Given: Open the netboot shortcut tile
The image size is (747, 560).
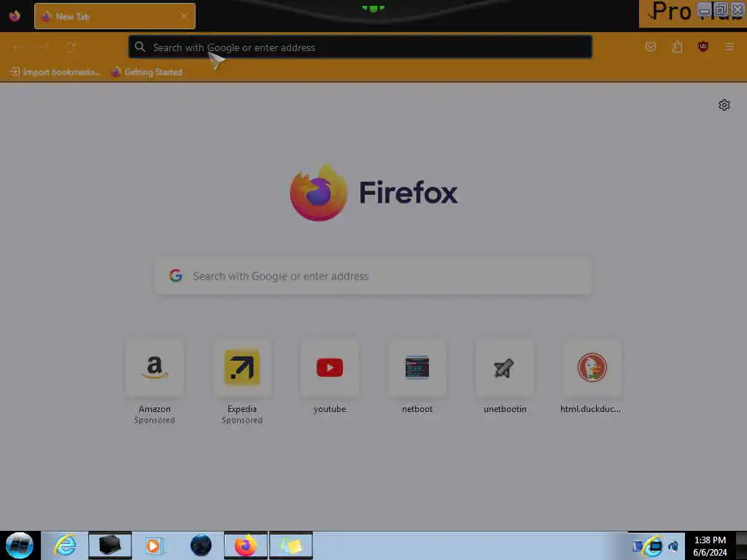Looking at the screenshot, I should pos(417,367).
